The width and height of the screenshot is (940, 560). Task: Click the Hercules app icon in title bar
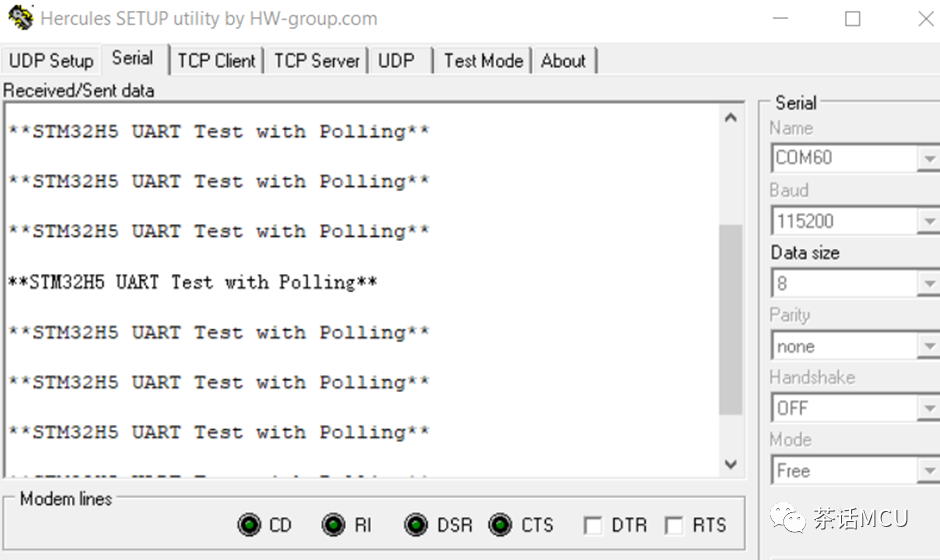click(x=20, y=18)
